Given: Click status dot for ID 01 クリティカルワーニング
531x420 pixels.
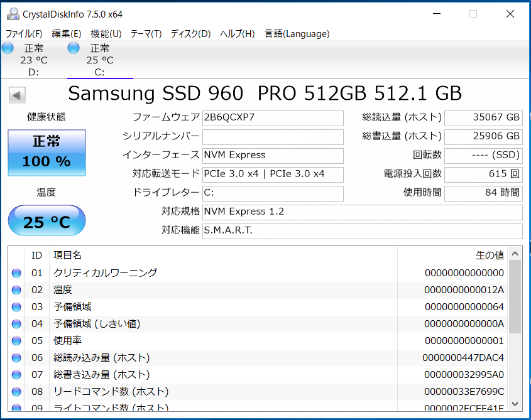Looking at the screenshot, I should (16, 273).
